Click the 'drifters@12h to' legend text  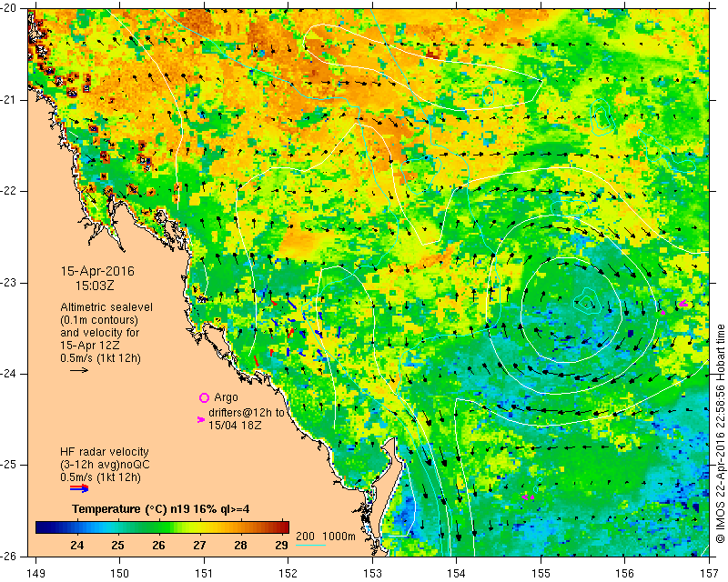point(246,413)
